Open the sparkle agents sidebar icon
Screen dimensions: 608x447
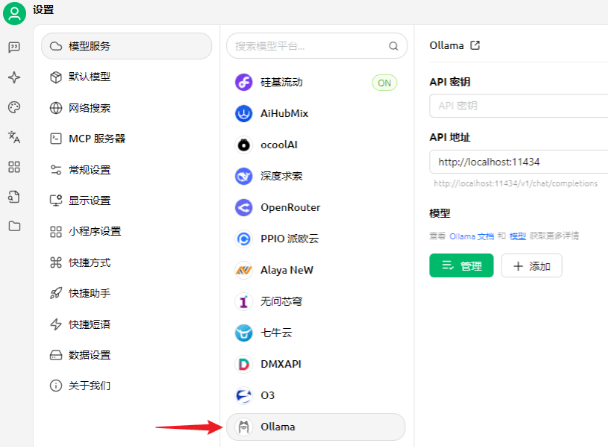pos(14,77)
